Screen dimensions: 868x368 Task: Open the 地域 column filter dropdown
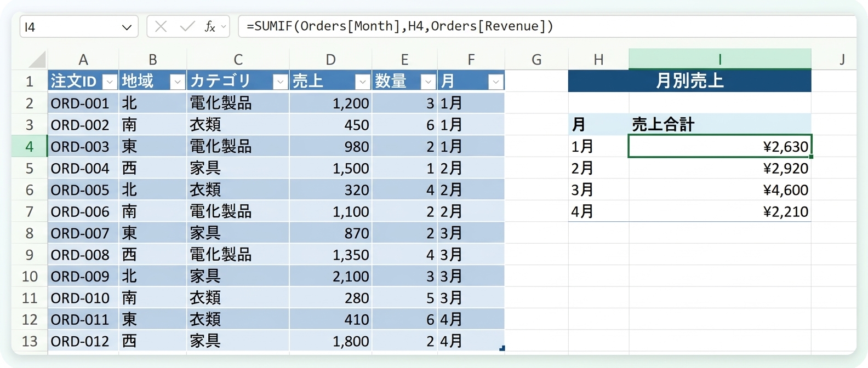(x=177, y=82)
